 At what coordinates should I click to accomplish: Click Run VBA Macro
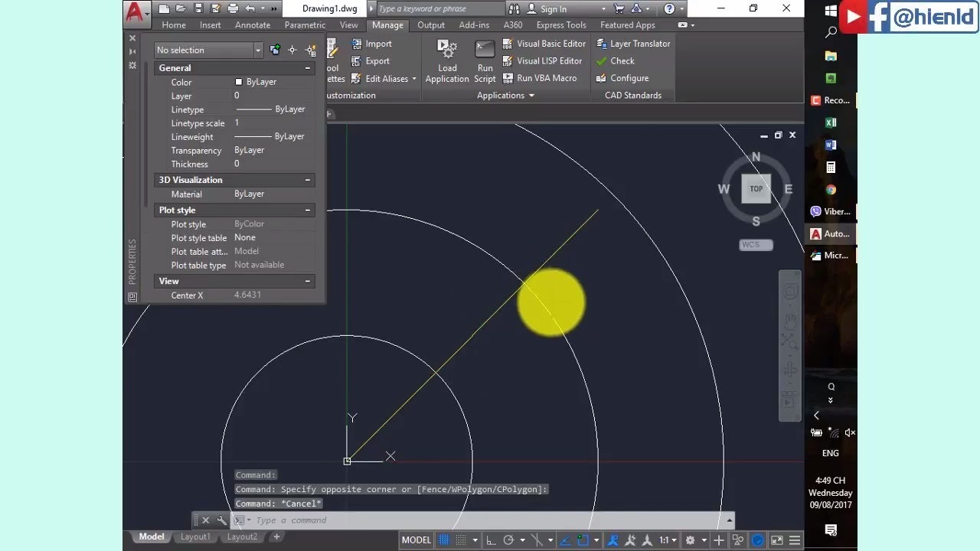pos(540,78)
